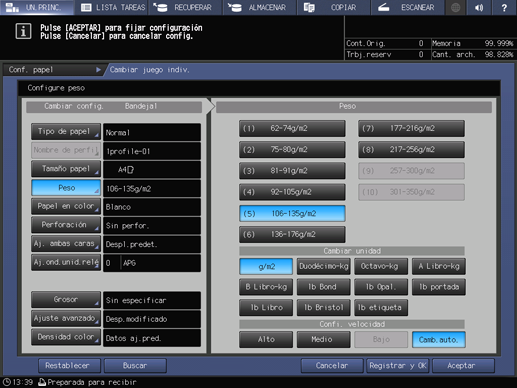
Task: Choose the lb Opal. unit
Action: point(381,287)
